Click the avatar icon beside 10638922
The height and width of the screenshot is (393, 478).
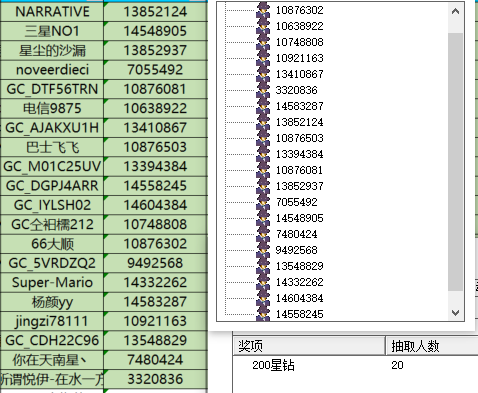pyautogui.click(x=263, y=26)
